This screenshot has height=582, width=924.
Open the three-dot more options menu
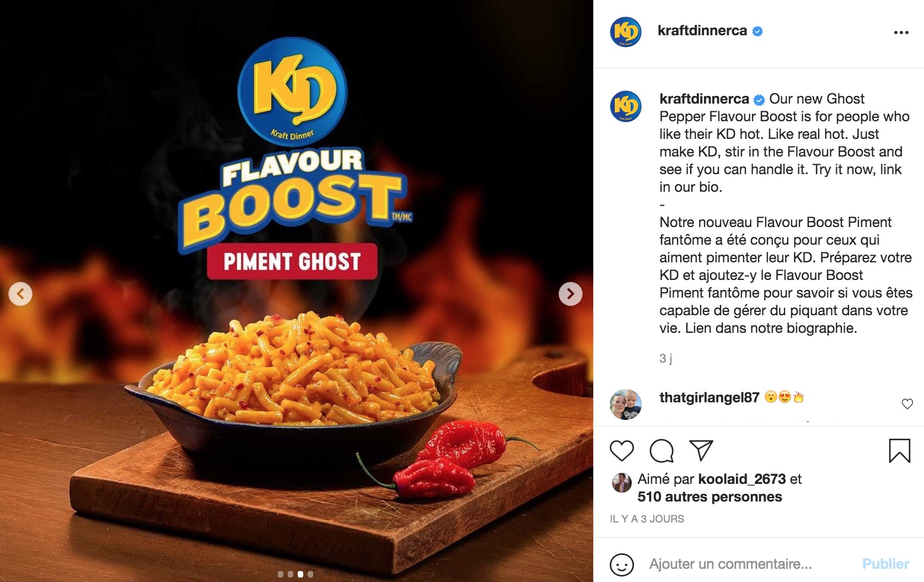(x=901, y=33)
